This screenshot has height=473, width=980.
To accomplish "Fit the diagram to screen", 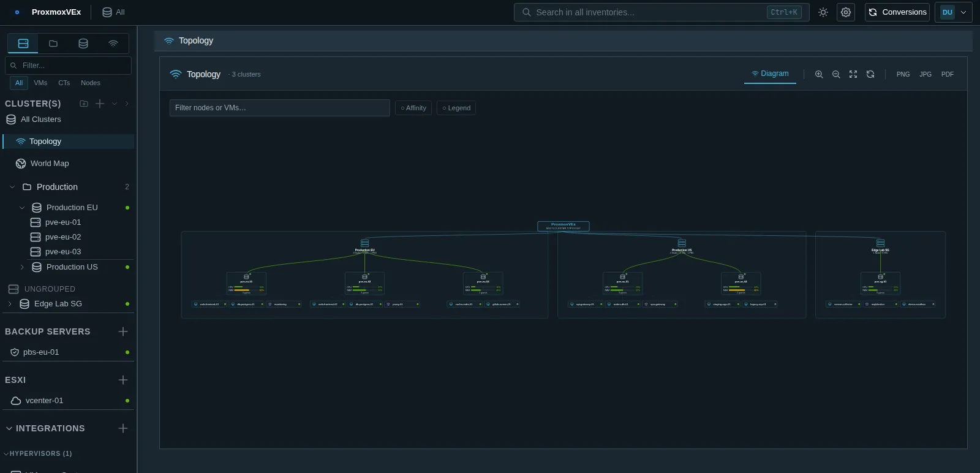I will (x=853, y=74).
